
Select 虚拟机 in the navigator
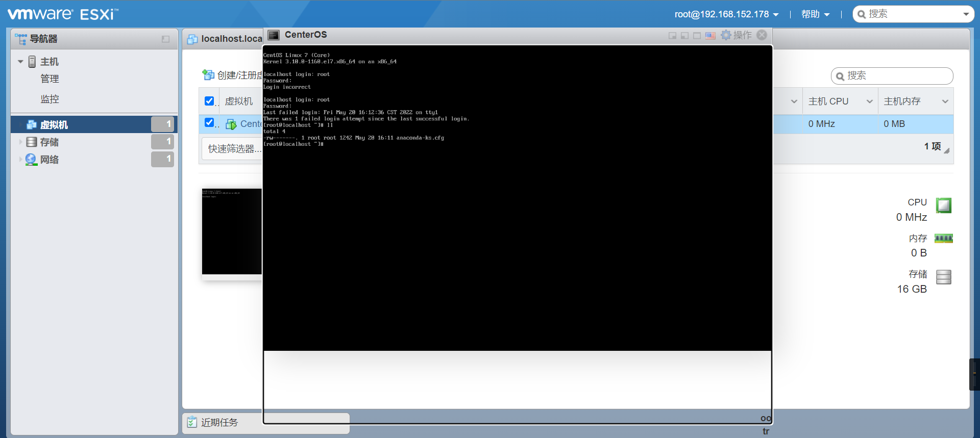pyautogui.click(x=54, y=125)
